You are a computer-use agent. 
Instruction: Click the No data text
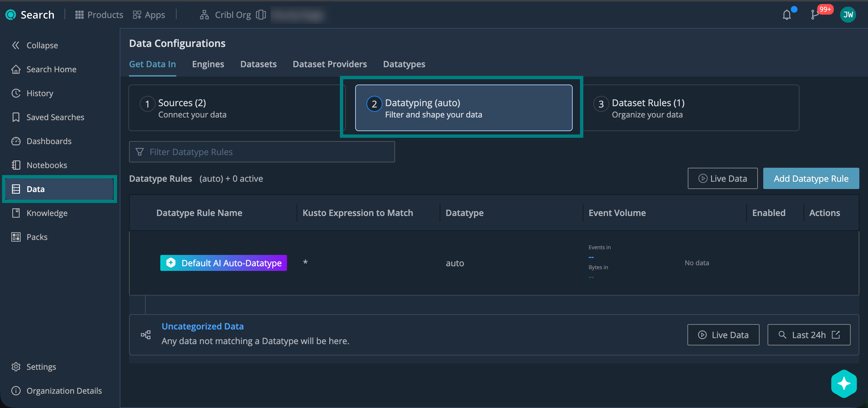click(696, 263)
